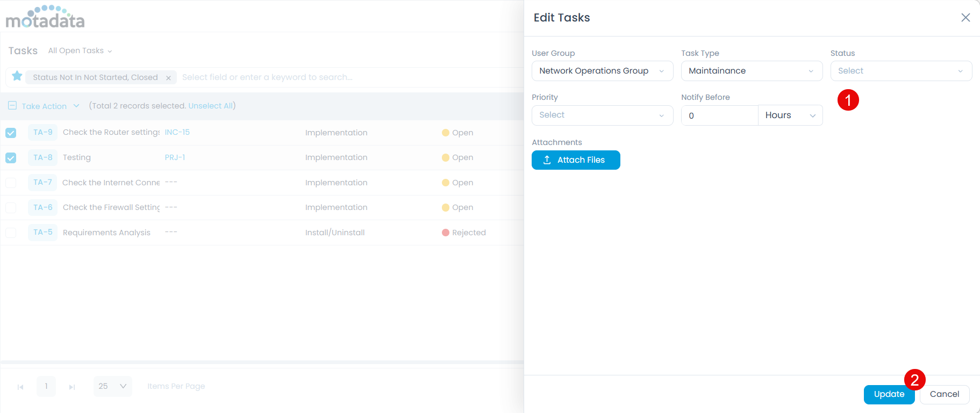This screenshot has height=413, width=980.
Task: Click Unselect All link
Action: click(x=211, y=106)
